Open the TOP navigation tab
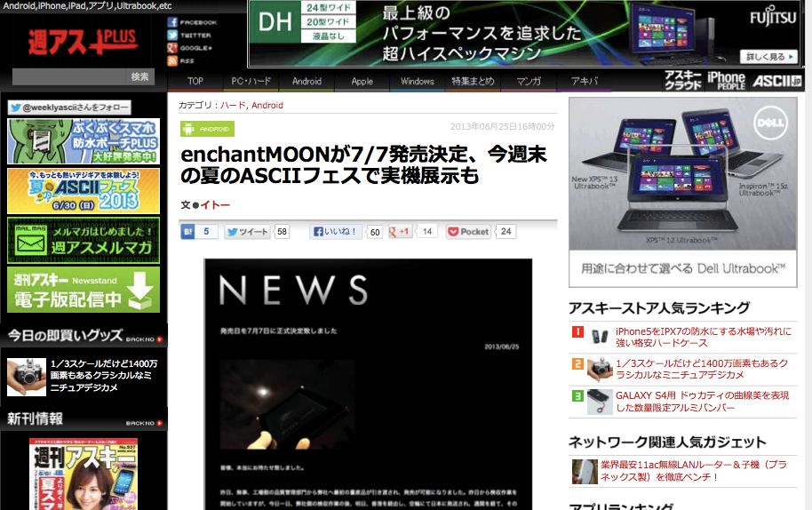The width and height of the screenshot is (812, 510). 195,81
